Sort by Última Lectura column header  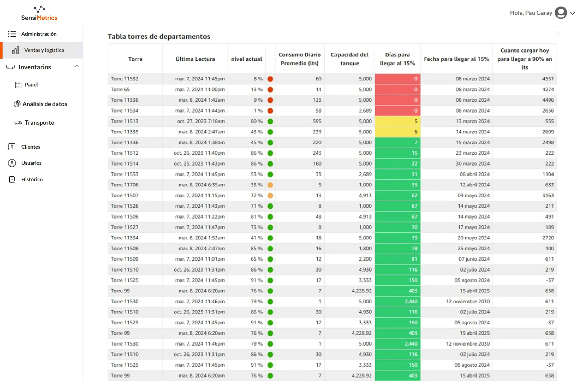195,59
